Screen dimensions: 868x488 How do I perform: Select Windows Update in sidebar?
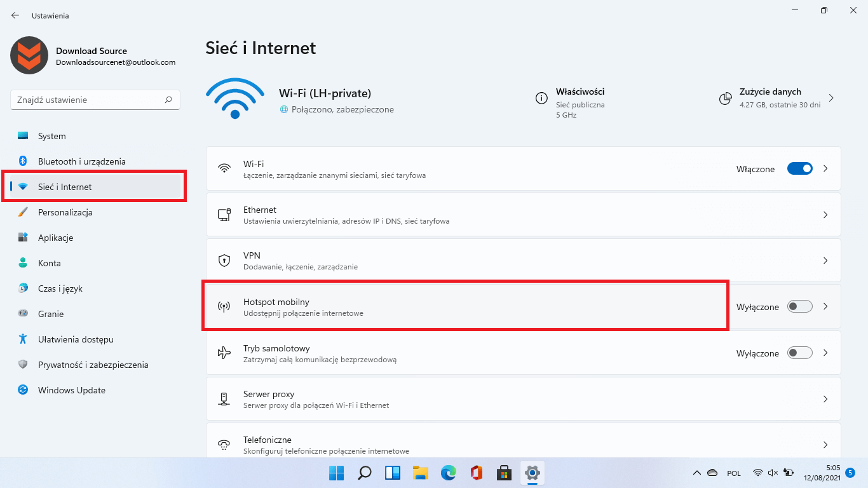coord(95,390)
